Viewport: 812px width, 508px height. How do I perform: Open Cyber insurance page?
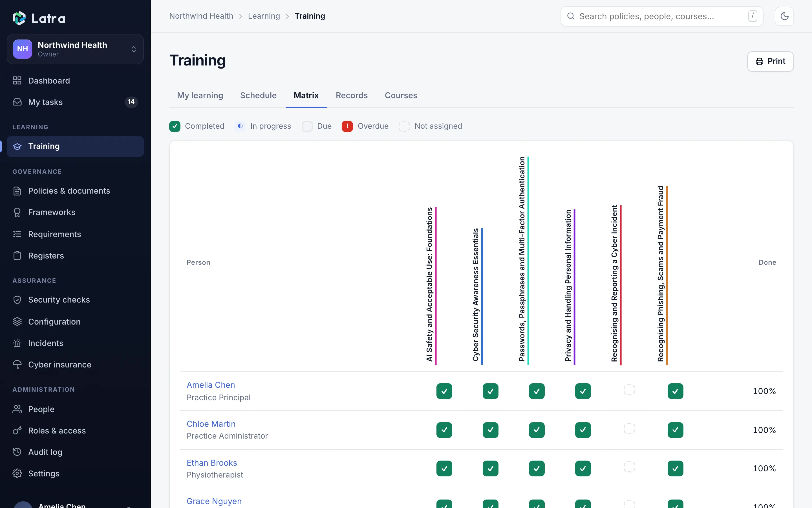click(x=75, y=365)
